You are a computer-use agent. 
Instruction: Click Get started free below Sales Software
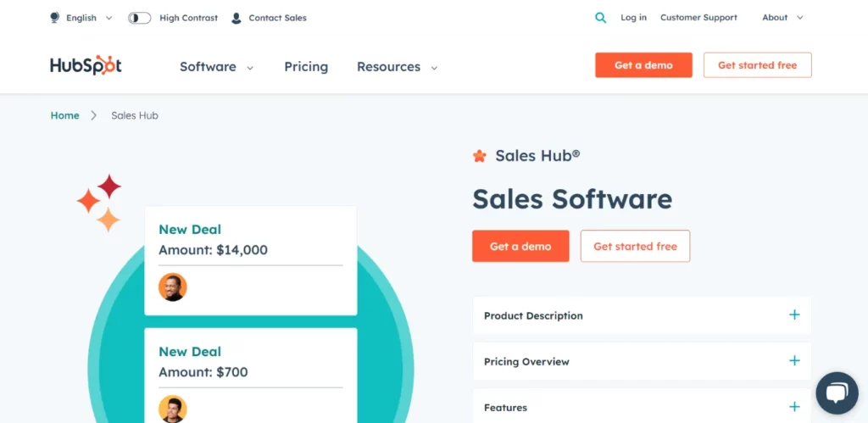pyautogui.click(x=635, y=246)
